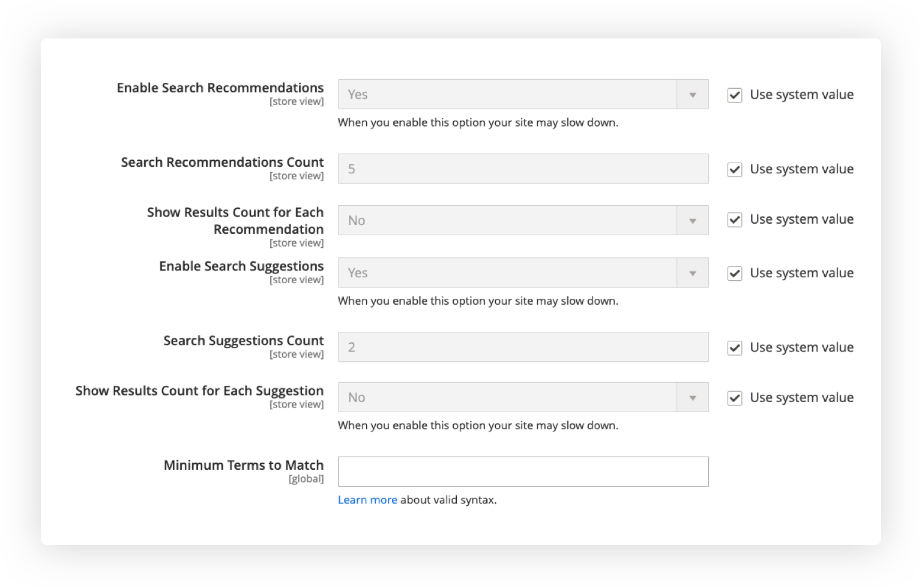The image size is (922, 588).
Task: Select the Search Suggestions Count field showing 2
Action: coord(522,347)
